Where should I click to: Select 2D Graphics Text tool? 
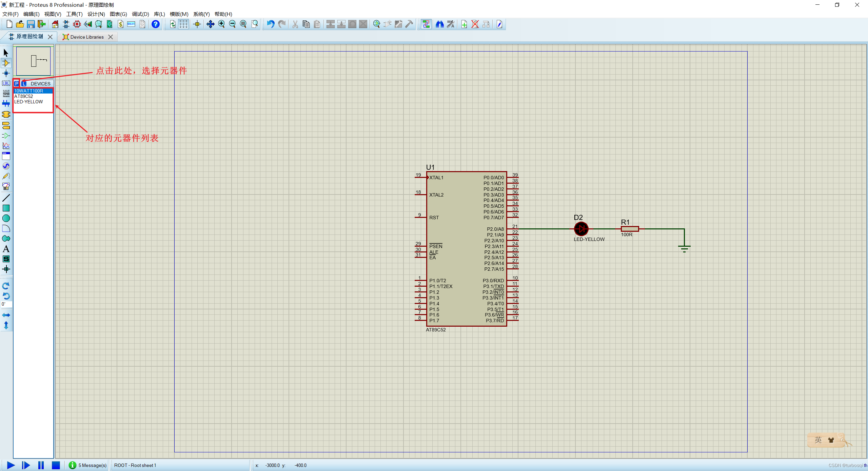pyautogui.click(x=6, y=249)
